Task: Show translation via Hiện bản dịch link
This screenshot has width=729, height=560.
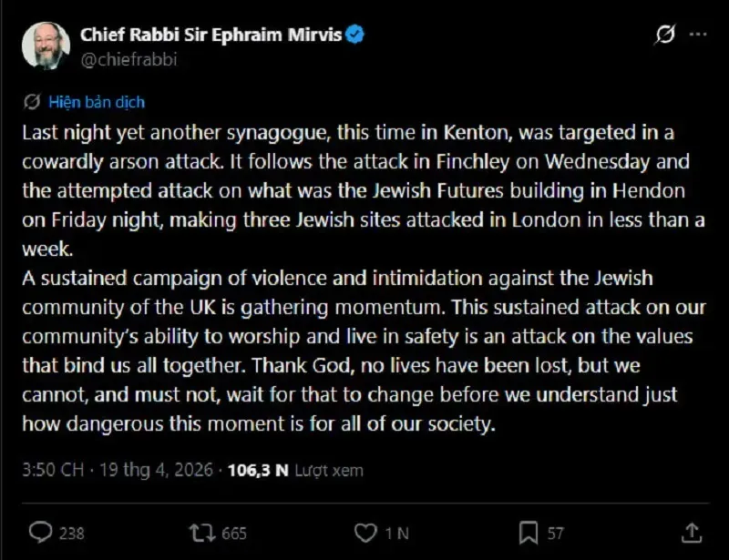Action: [97, 102]
